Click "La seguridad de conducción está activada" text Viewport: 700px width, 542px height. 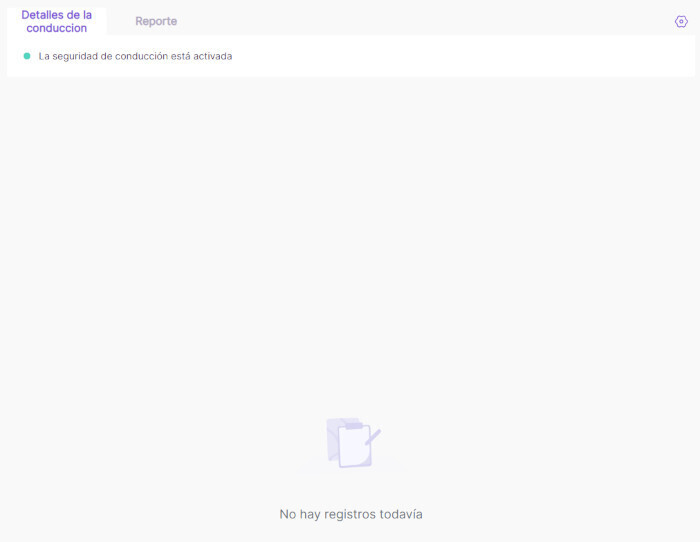(135, 56)
